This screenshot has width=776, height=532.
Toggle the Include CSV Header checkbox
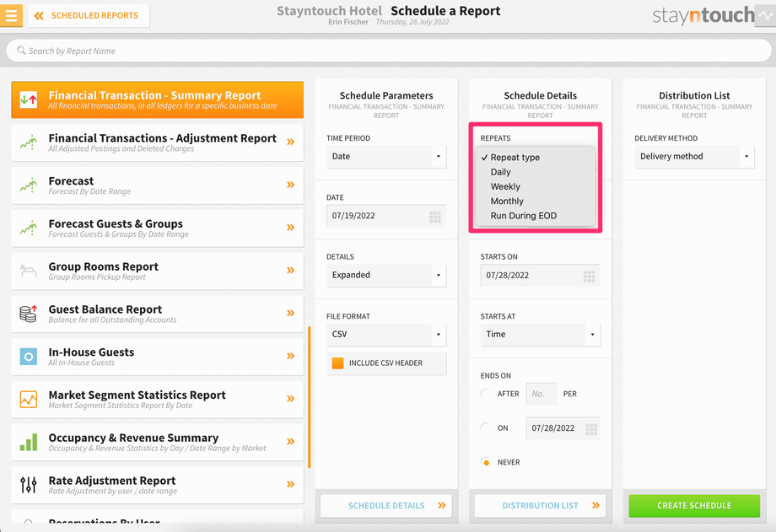pyautogui.click(x=337, y=363)
